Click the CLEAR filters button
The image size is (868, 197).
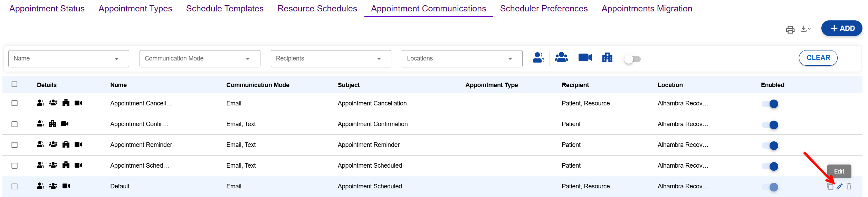click(818, 58)
